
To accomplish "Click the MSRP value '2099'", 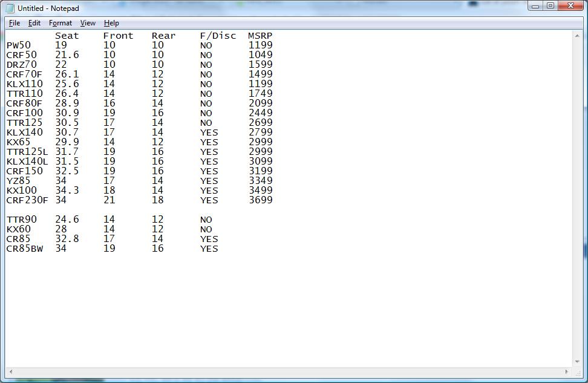I will (x=260, y=103).
